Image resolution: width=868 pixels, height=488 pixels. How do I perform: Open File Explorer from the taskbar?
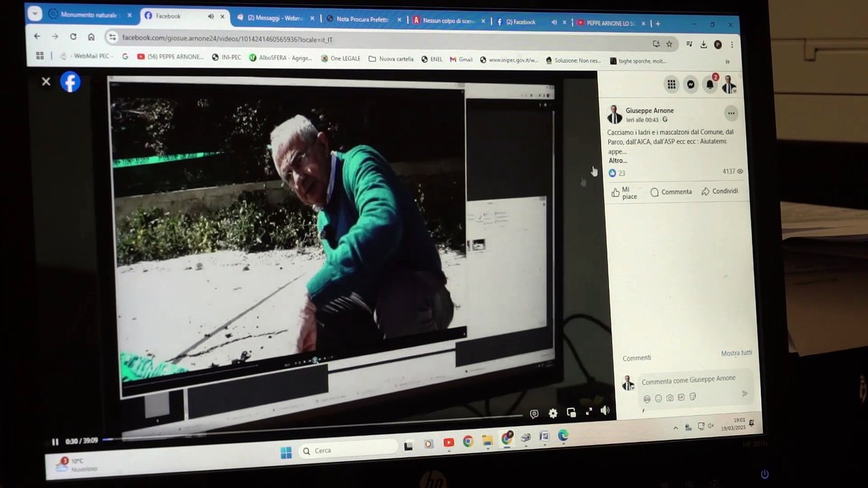point(487,441)
